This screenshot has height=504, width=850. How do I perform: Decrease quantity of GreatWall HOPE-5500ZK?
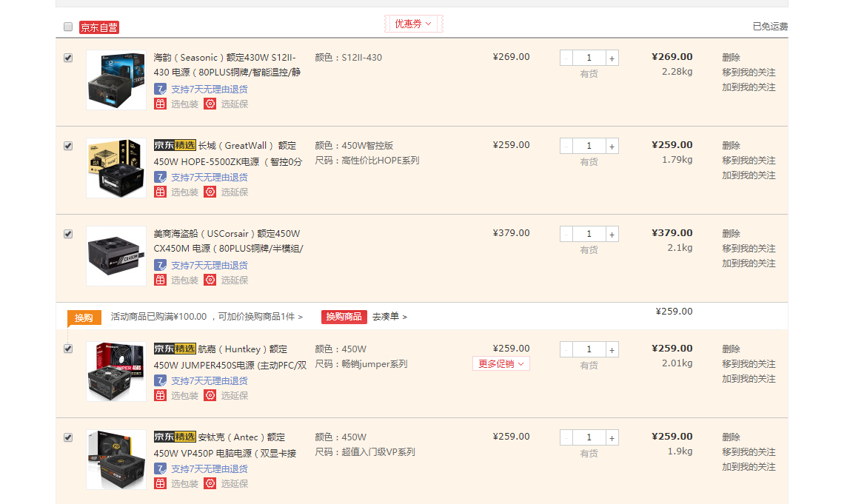(566, 146)
